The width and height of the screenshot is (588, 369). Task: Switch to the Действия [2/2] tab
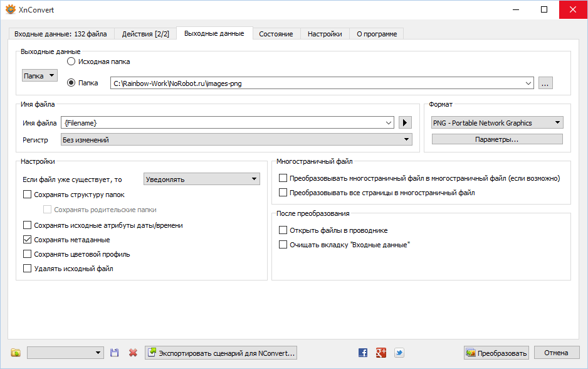(145, 34)
